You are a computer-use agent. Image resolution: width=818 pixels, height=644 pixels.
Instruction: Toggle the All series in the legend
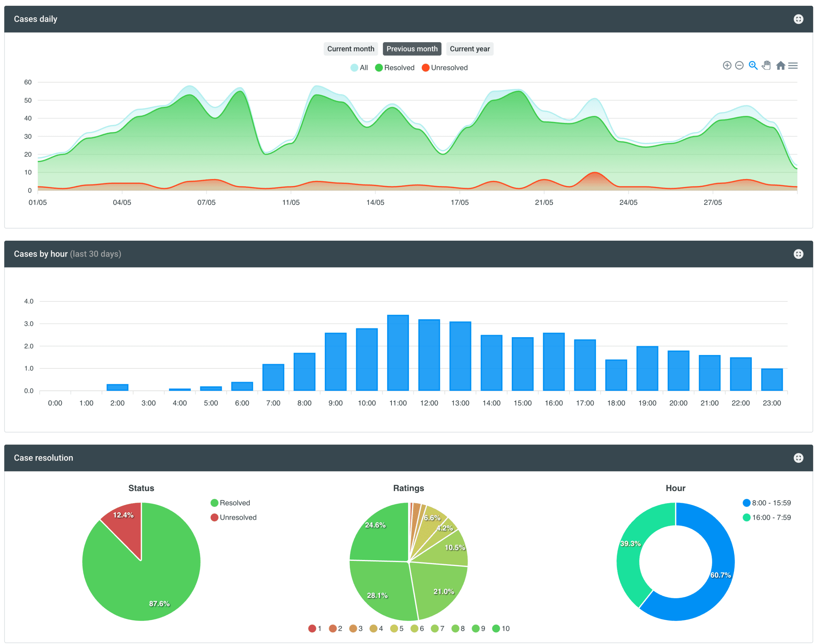pos(359,67)
